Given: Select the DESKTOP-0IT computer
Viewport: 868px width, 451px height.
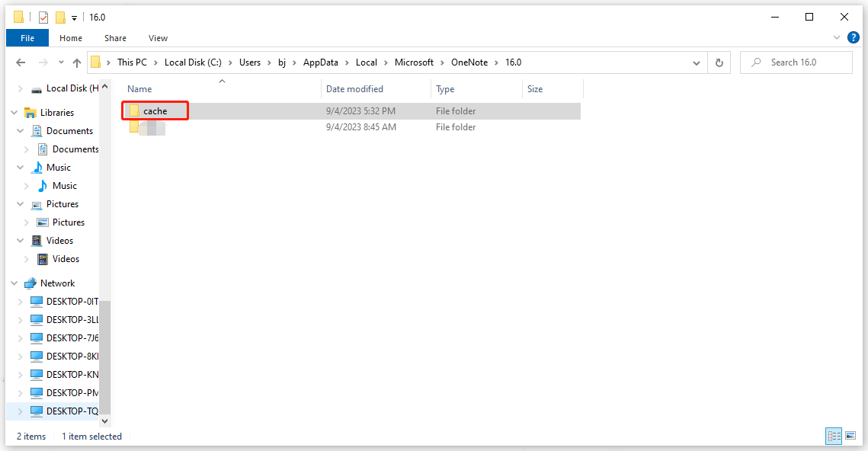Looking at the screenshot, I should click(72, 302).
